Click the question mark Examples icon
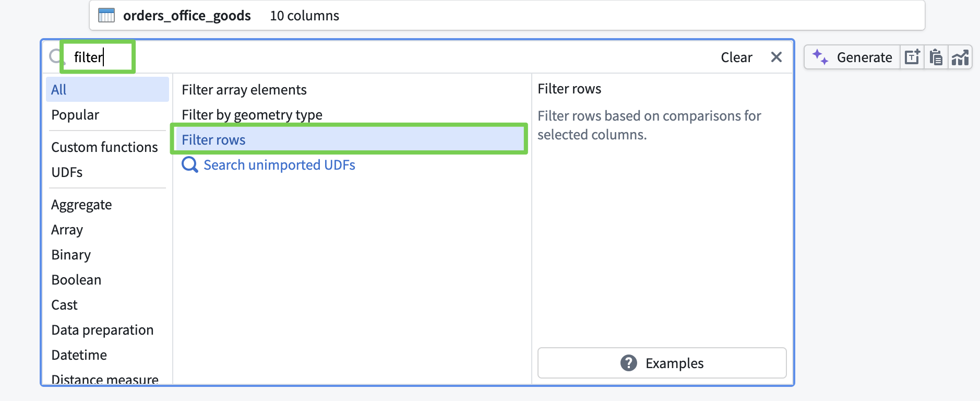980x401 pixels. [629, 363]
